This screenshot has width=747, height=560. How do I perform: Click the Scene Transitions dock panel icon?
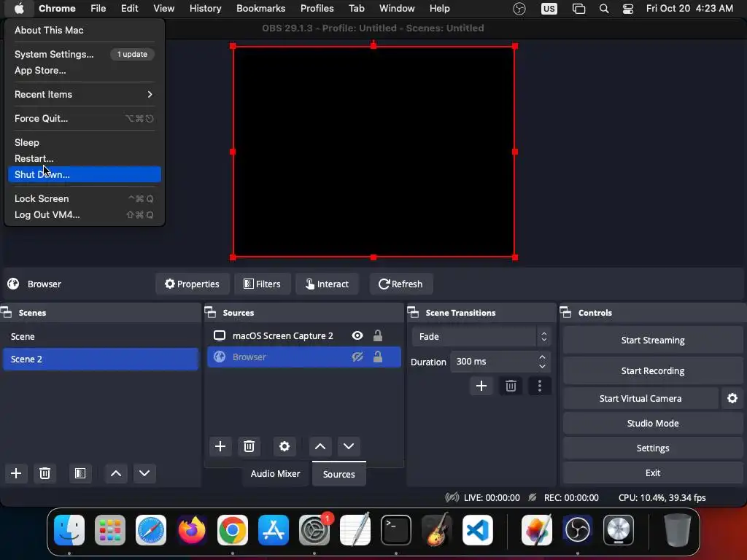coord(413,312)
